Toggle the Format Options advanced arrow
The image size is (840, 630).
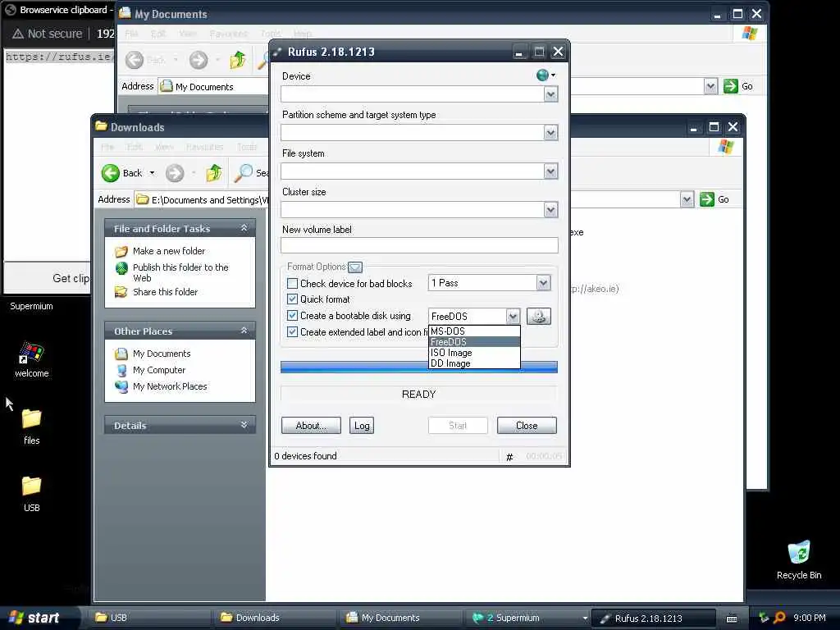[354, 267]
